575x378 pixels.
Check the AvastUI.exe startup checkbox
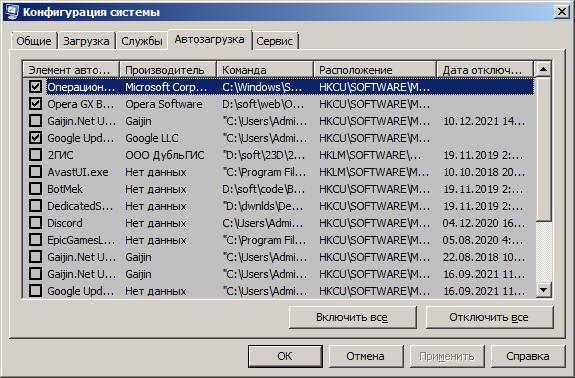pyautogui.click(x=35, y=172)
